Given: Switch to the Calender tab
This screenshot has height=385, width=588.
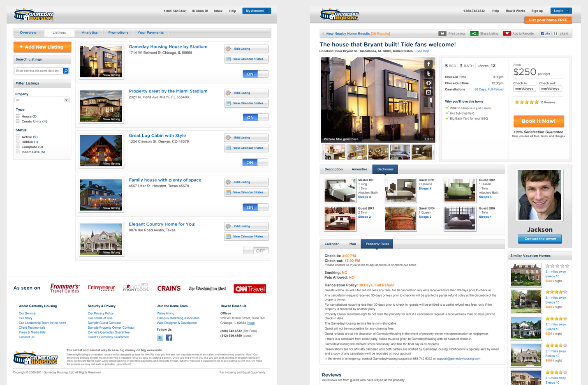Looking at the screenshot, I should coord(331,244).
